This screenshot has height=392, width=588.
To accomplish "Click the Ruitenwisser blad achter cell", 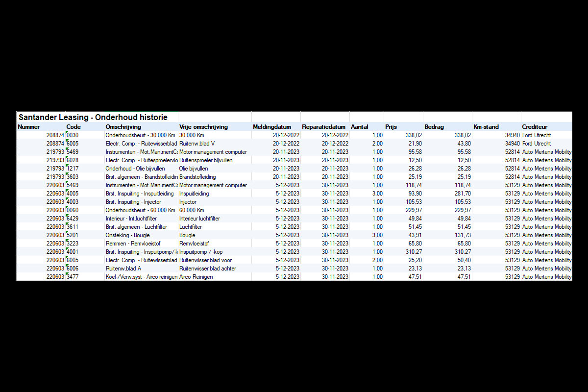I will [x=208, y=269].
